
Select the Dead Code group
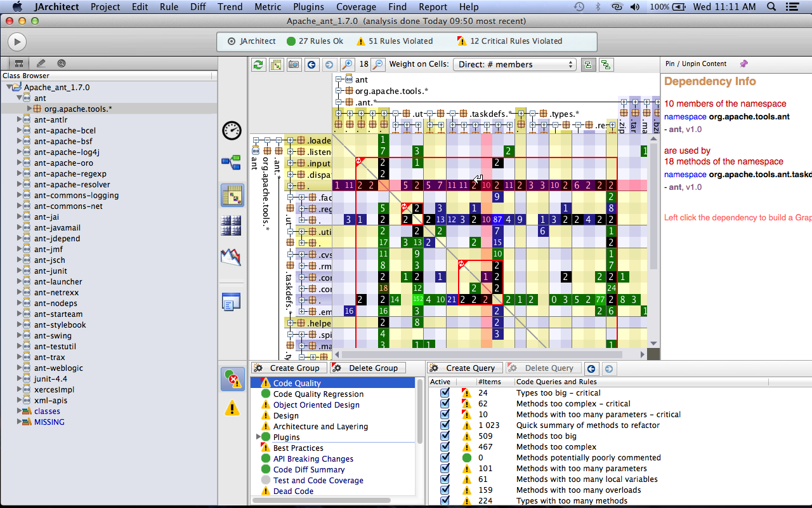(293, 491)
